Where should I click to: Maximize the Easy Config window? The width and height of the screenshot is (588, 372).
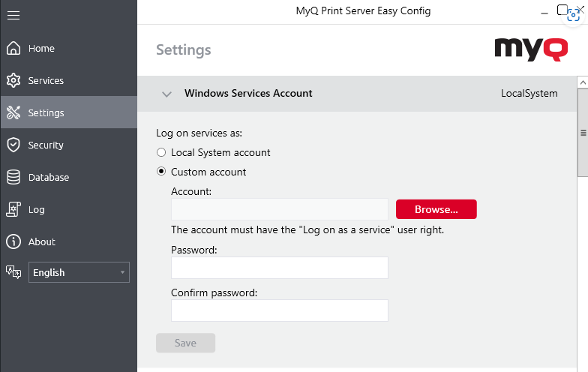pyautogui.click(x=562, y=10)
